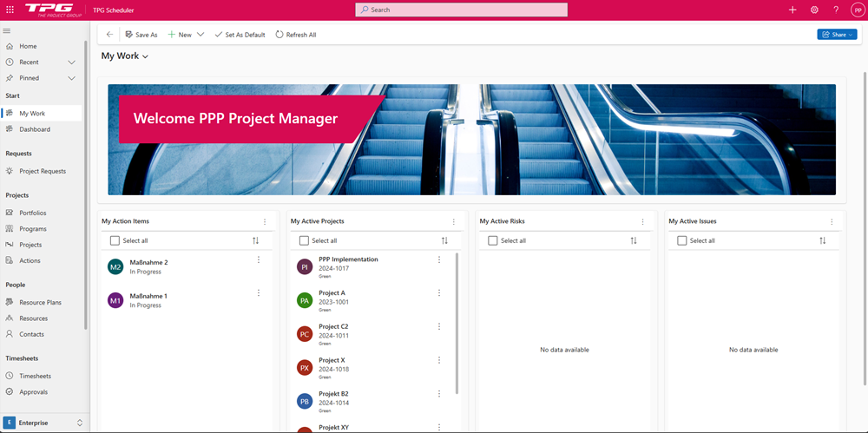
Task: Open the app launcher waffle icon
Action: pos(10,10)
